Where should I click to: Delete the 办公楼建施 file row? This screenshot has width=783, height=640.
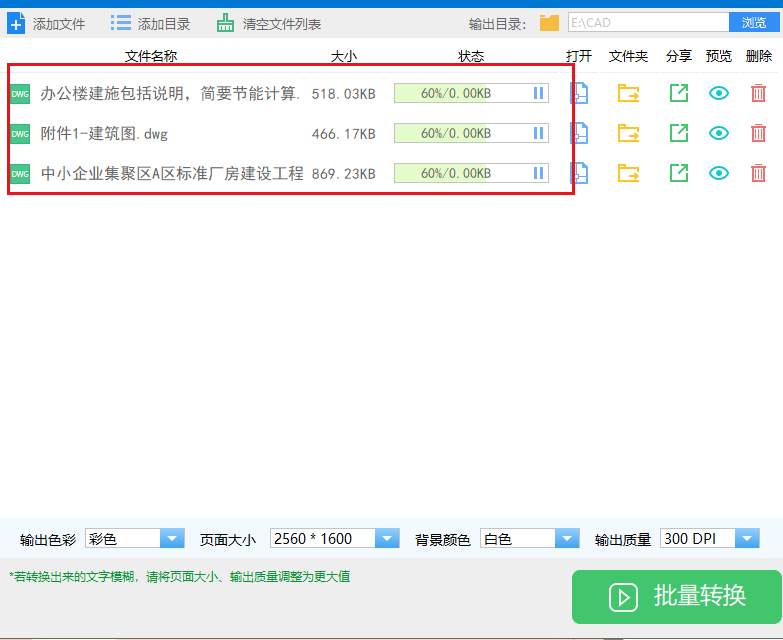point(758,93)
